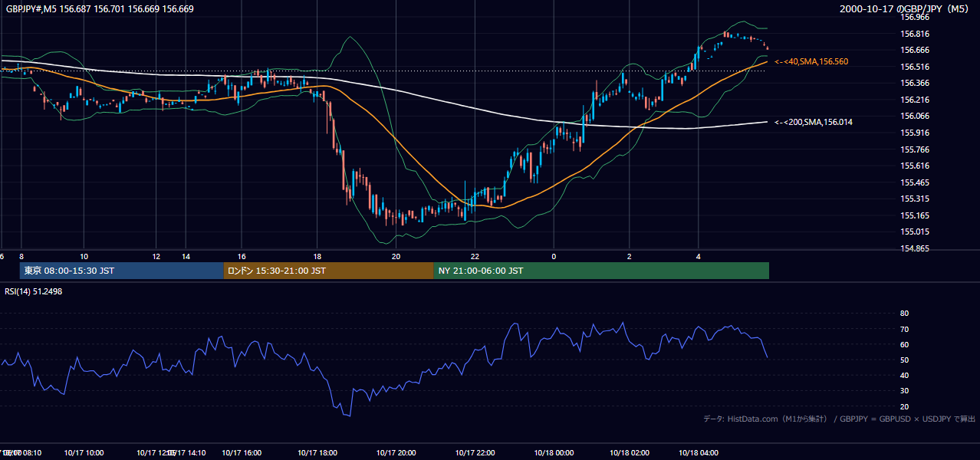Click the 156.816 price axis label
Viewport: 980px width, 460px height.
916,34
